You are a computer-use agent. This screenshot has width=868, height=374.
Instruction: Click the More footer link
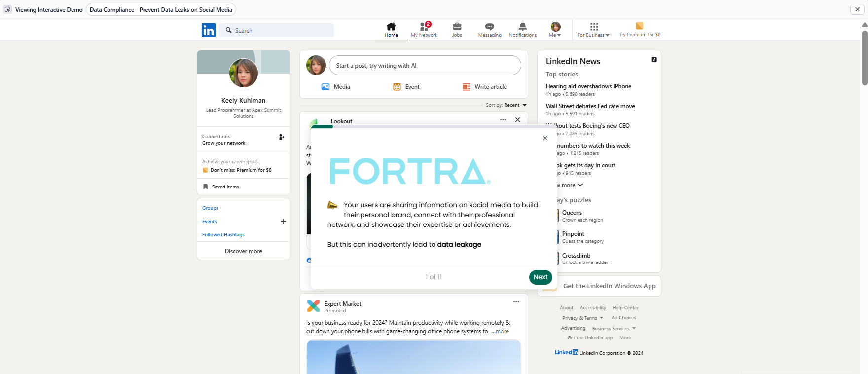pyautogui.click(x=625, y=338)
